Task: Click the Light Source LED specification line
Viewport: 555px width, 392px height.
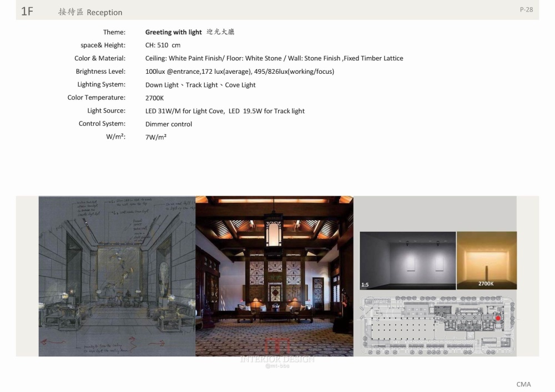Action: click(225, 111)
